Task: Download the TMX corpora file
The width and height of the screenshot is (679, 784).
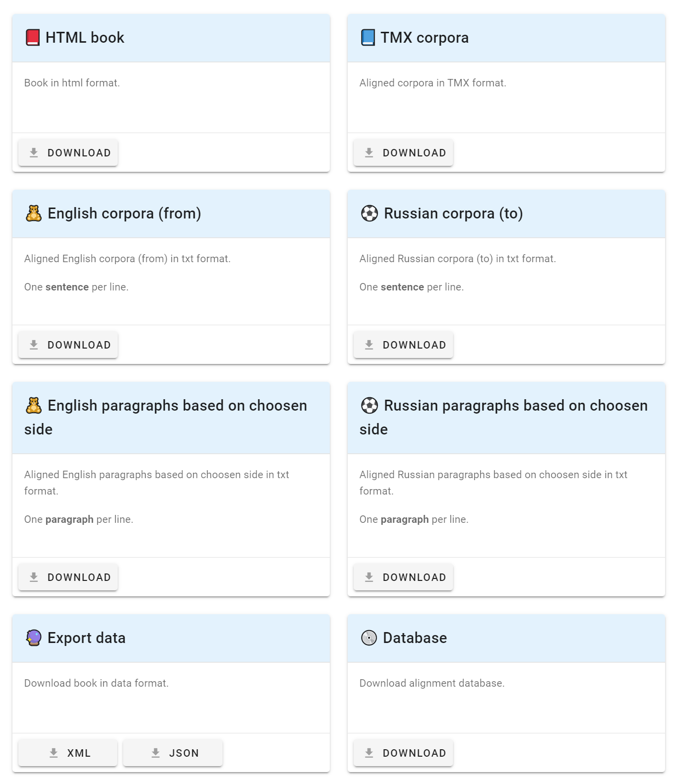Action: click(x=403, y=153)
